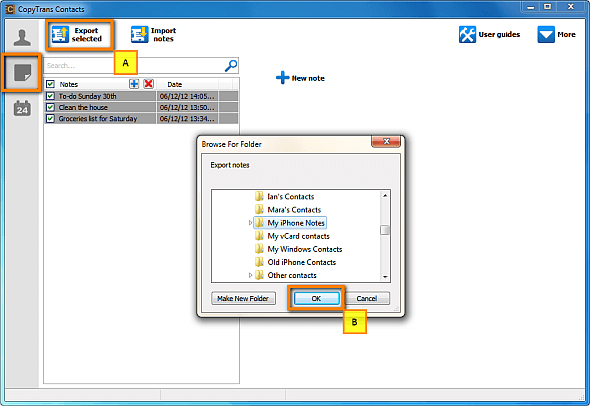Click the Export selected icon
This screenshot has width=590, height=406.
(x=60, y=34)
